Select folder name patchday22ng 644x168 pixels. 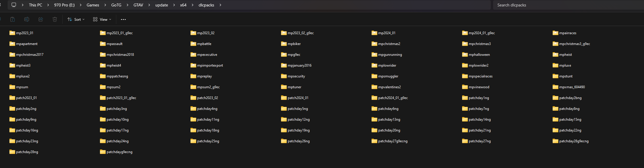coord(570,130)
